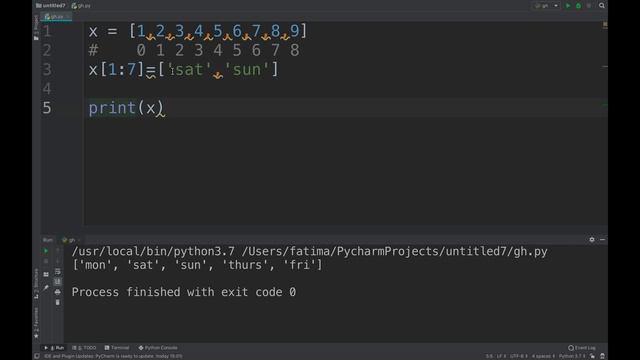Open the Favorites sidebar tab

[36, 322]
